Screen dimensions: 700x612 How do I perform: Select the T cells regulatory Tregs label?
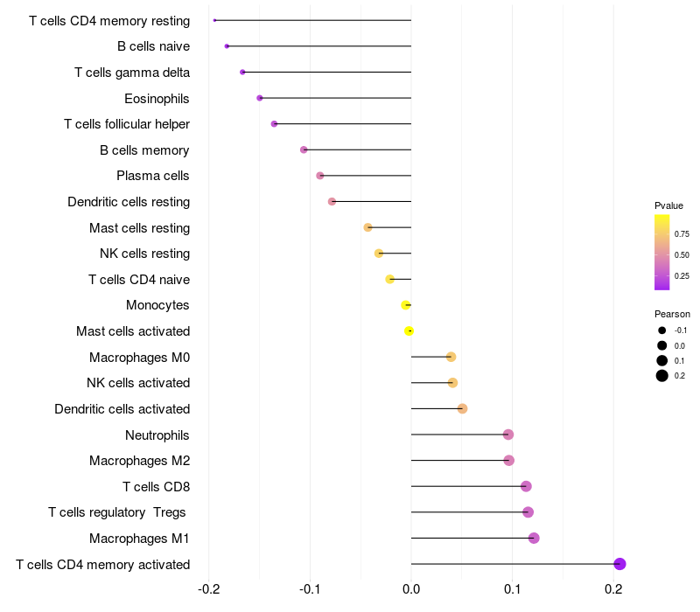coord(117,512)
